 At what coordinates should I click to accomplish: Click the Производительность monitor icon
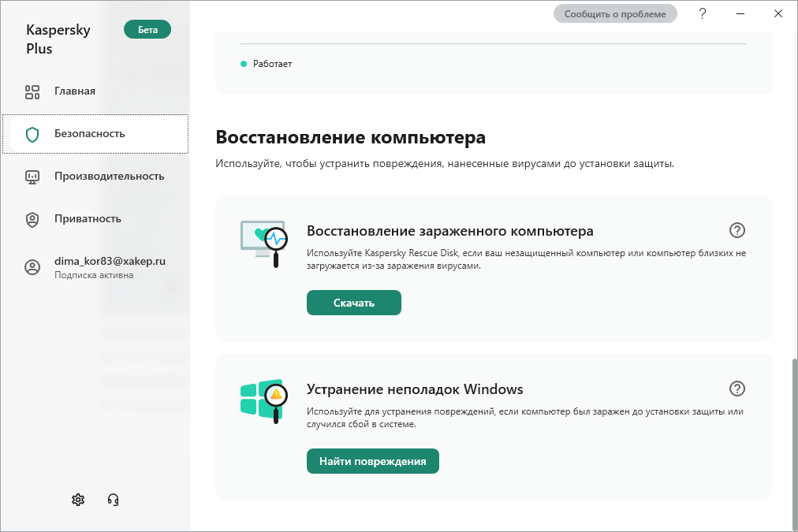pos(32,177)
